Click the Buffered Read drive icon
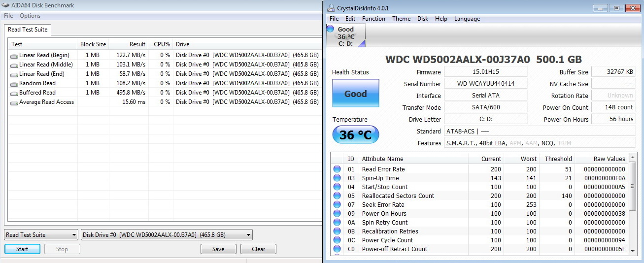644x263 pixels. pos(14,93)
